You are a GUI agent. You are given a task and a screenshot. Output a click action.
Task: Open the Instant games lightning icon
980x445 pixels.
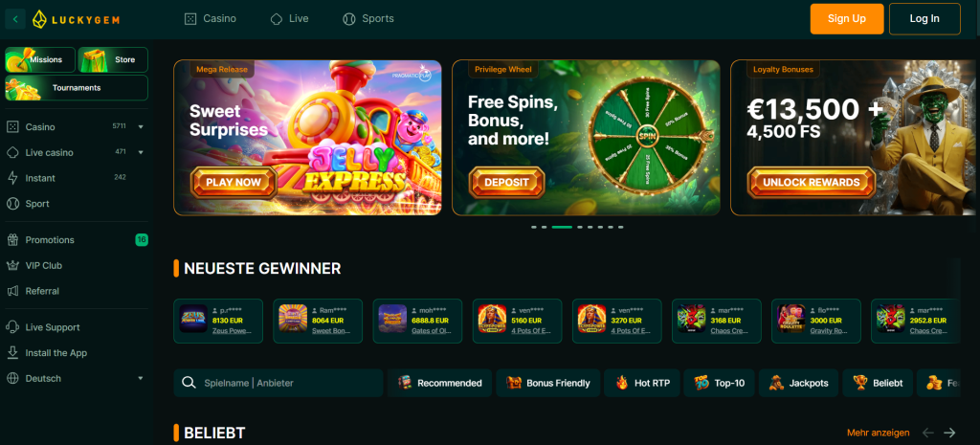[12, 178]
